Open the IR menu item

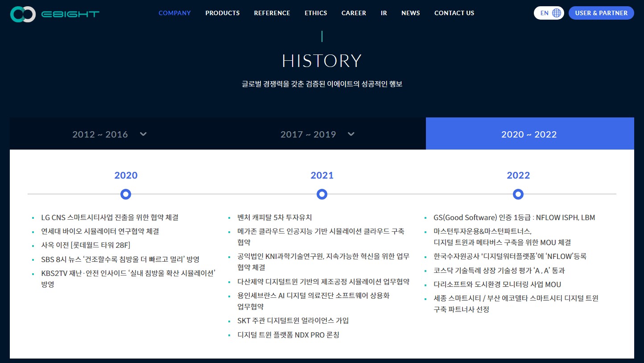coord(384,13)
